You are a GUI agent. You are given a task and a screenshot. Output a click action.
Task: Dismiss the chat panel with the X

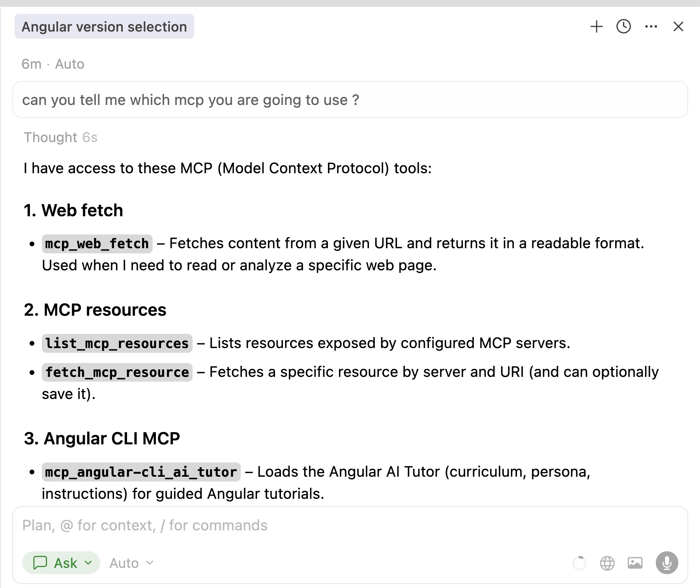678,26
